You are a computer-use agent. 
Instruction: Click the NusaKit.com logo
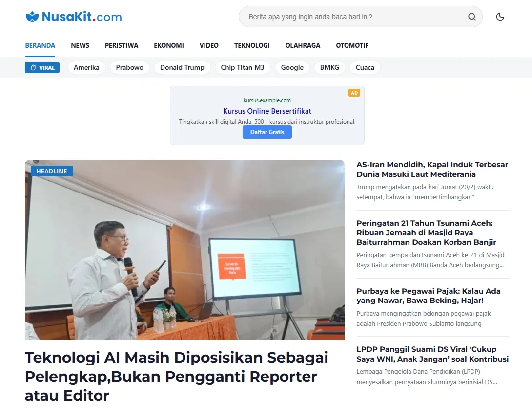[x=74, y=17]
